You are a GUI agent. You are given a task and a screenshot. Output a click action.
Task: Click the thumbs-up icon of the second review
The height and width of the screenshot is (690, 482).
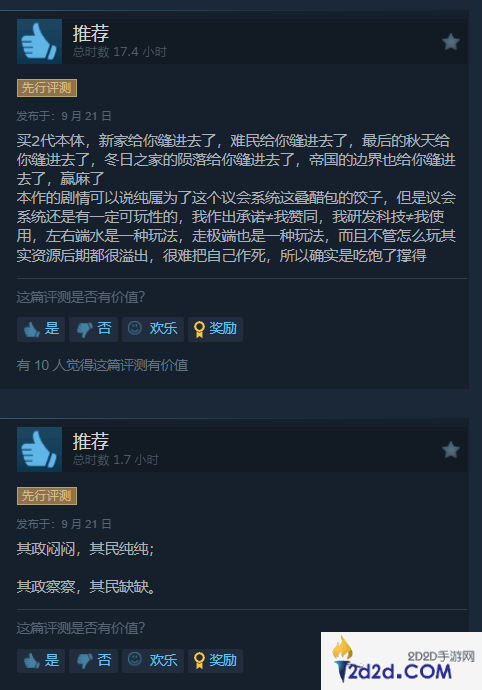(39, 449)
